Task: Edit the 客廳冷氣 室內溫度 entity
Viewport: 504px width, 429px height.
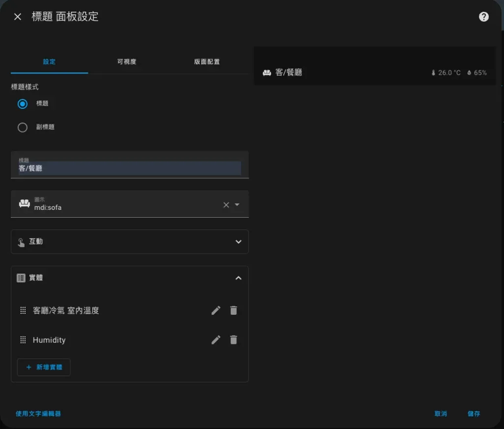Action: point(216,310)
